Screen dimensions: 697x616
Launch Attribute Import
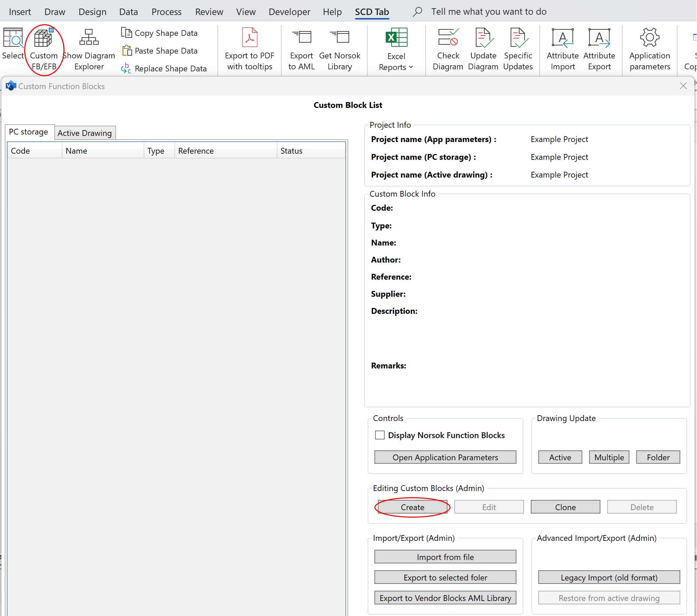(563, 50)
